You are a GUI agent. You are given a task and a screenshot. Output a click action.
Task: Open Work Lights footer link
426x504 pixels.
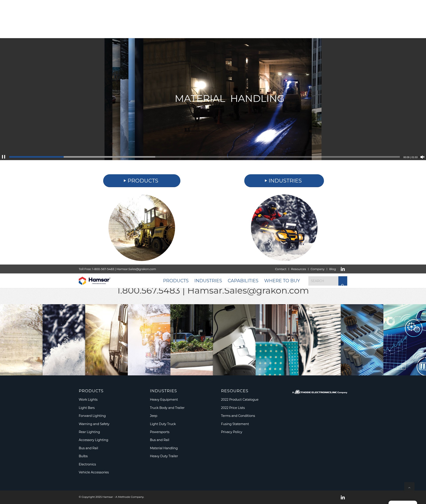(88, 400)
